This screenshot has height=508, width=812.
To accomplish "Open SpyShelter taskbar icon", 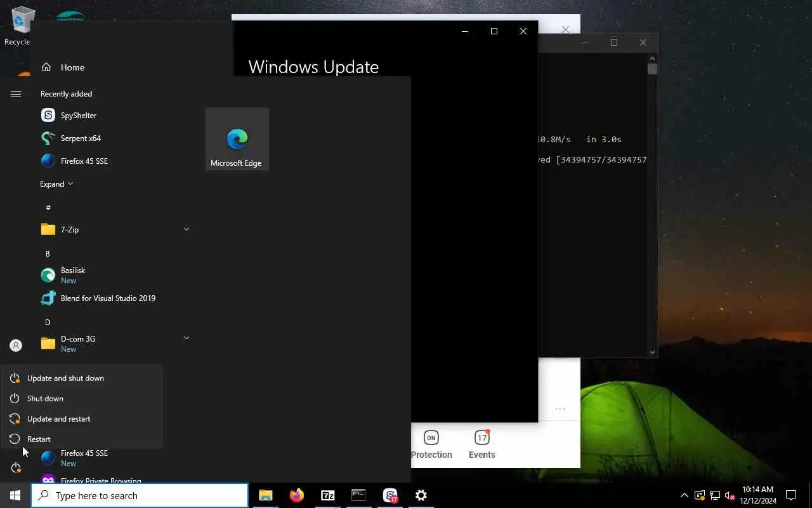I will (x=390, y=495).
